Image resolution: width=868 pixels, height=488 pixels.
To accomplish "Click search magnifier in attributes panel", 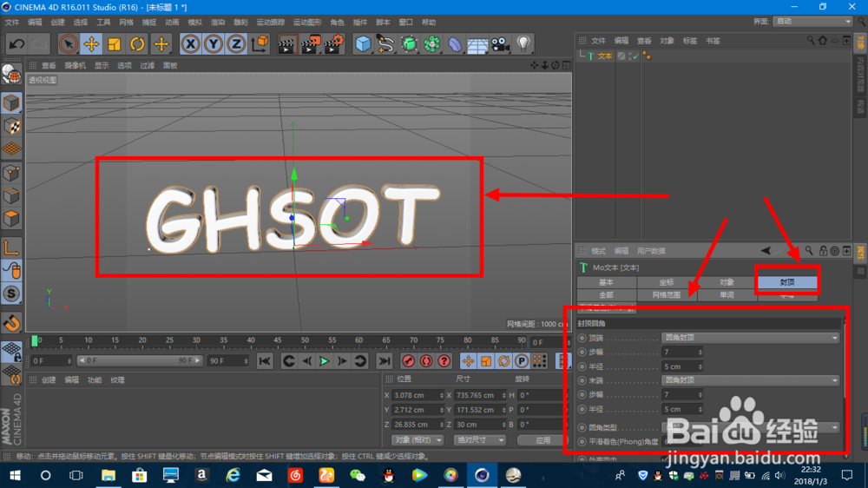I will point(809,251).
